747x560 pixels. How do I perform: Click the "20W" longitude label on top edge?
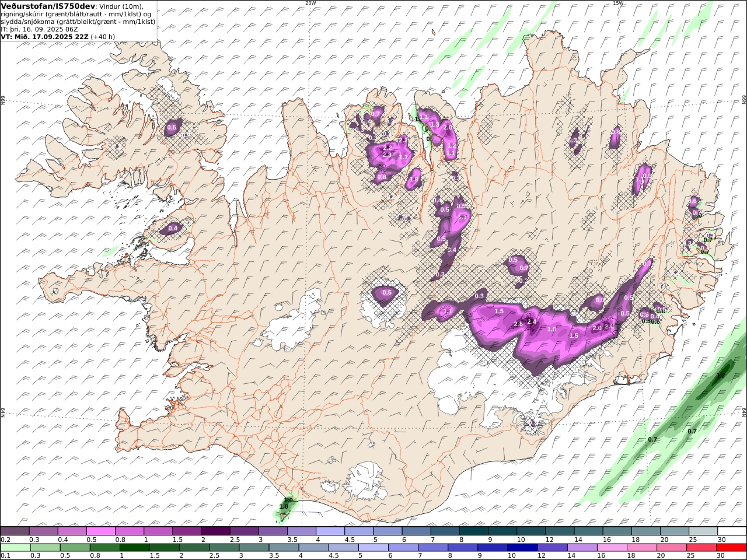pyautogui.click(x=310, y=3)
